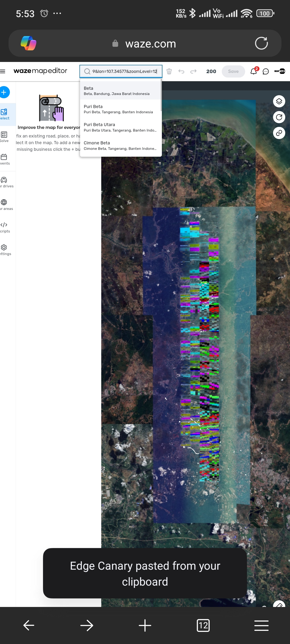The height and width of the screenshot is (644, 290).
Task: Undo the last edit
Action: coord(181,71)
